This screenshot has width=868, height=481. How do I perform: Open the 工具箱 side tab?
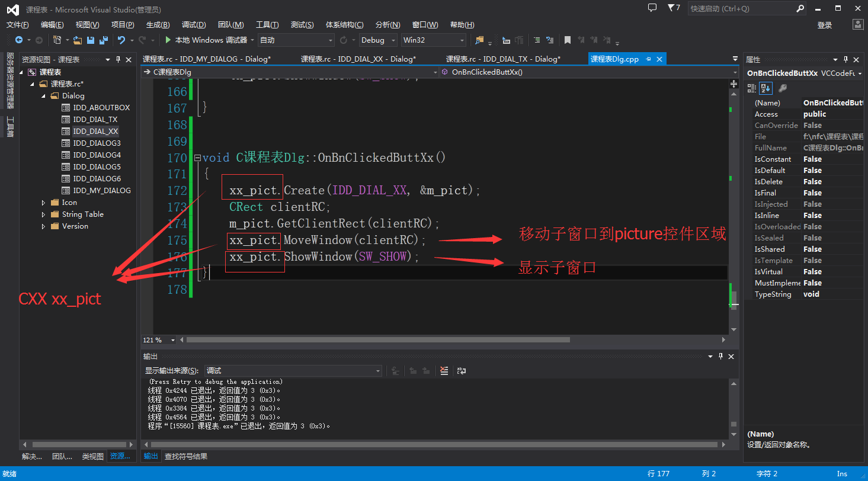pyautogui.click(x=9, y=127)
